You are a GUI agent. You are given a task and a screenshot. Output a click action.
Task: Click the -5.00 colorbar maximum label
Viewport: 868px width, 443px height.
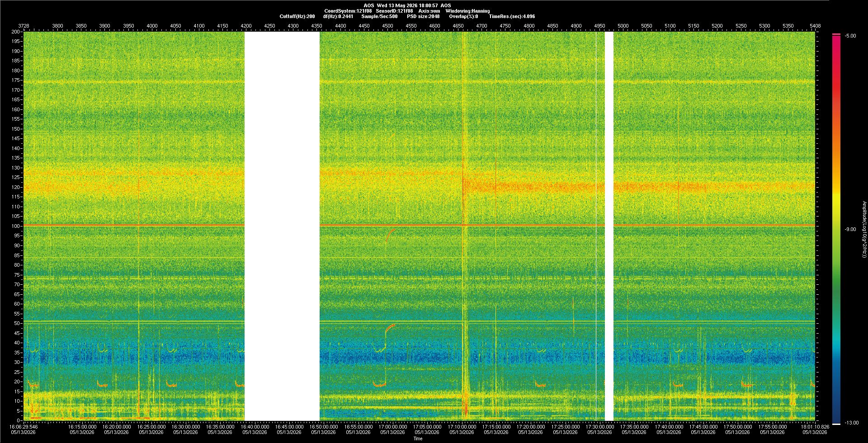pos(850,36)
